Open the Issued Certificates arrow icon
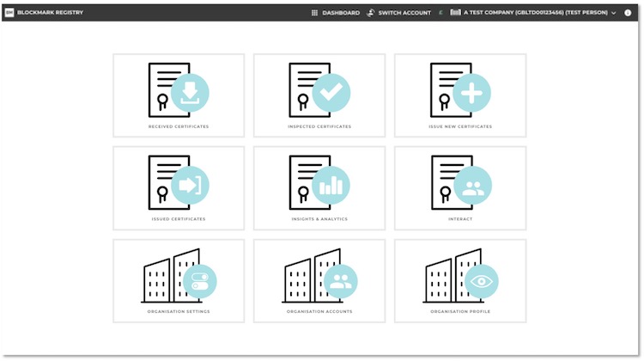 (189, 185)
